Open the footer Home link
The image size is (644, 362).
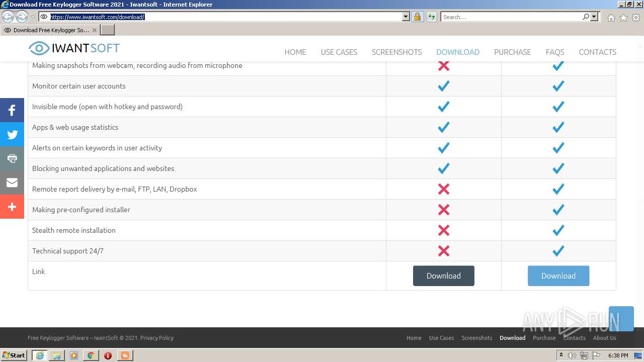tap(414, 338)
